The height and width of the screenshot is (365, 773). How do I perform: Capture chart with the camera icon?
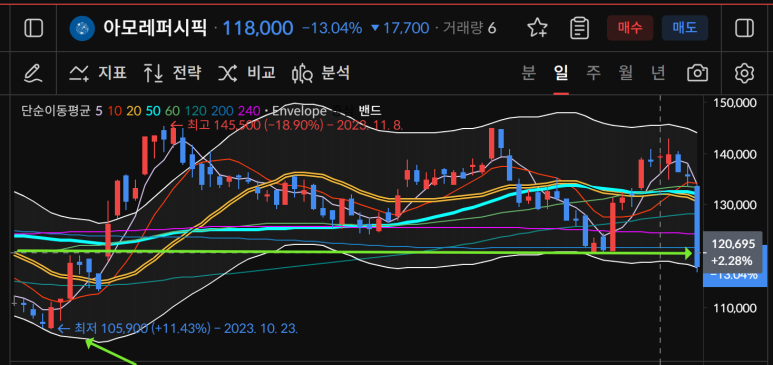697,73
